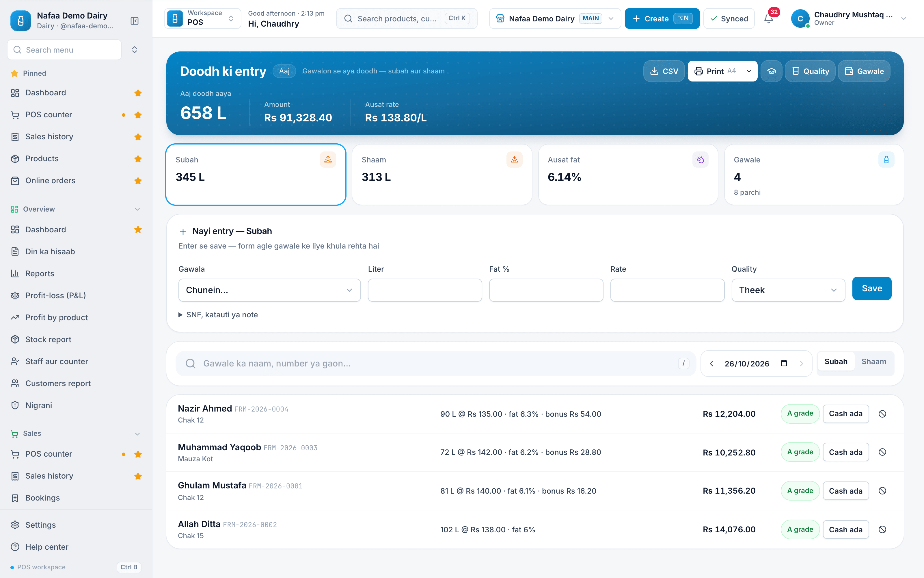Click the Save entry button
The height and width of the screenshot is (578, 924).
pyautogui.click(x=872, y=289)
